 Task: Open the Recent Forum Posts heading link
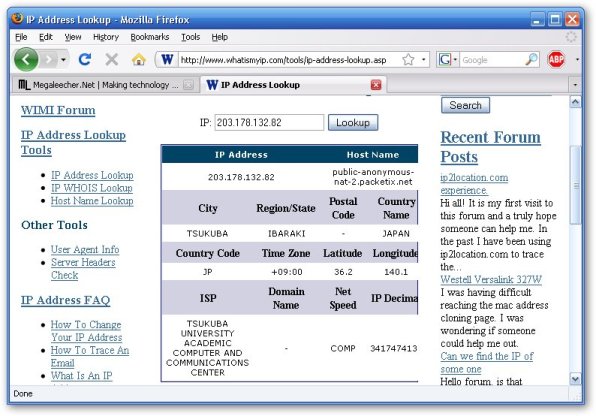(490, 147)
